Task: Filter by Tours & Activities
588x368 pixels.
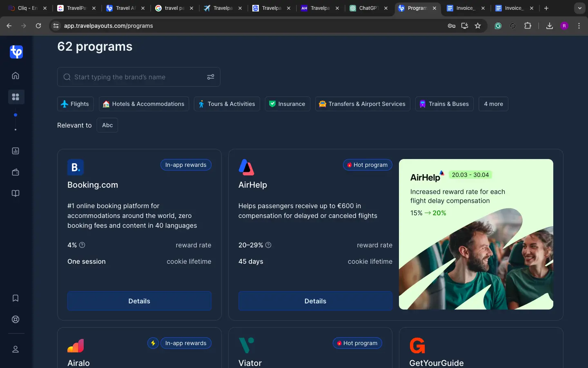Action: pyautogui.click(x=227, y=104)
